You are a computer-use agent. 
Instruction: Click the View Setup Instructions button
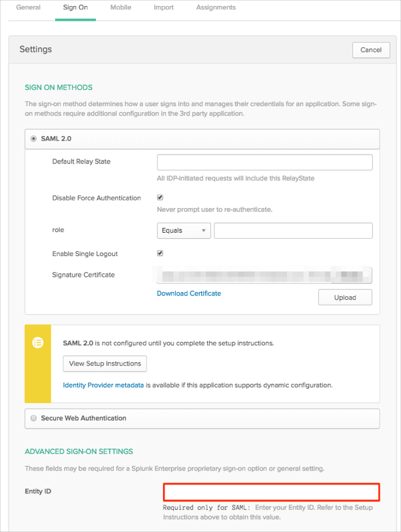pyautogui.click(x=105, y=364)
